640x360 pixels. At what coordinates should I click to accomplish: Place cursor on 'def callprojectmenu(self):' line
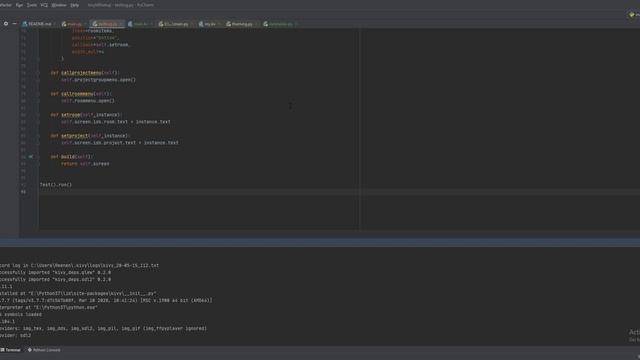click(85, 73)
